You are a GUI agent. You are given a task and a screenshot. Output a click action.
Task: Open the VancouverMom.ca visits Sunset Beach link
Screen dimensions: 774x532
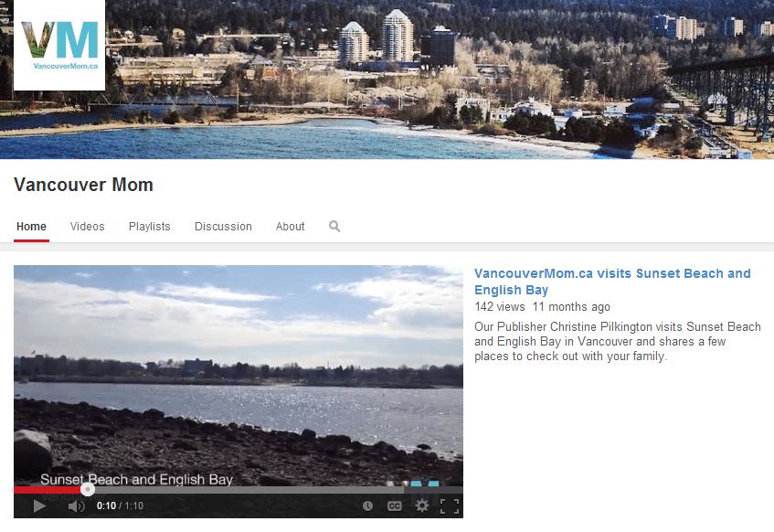tap(612, 282)
